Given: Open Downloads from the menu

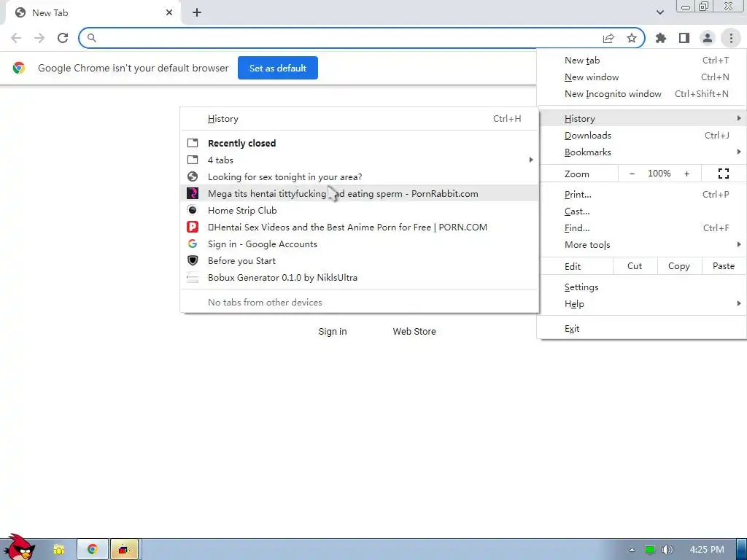Looking at the screenshot, I should coord(641,135).
